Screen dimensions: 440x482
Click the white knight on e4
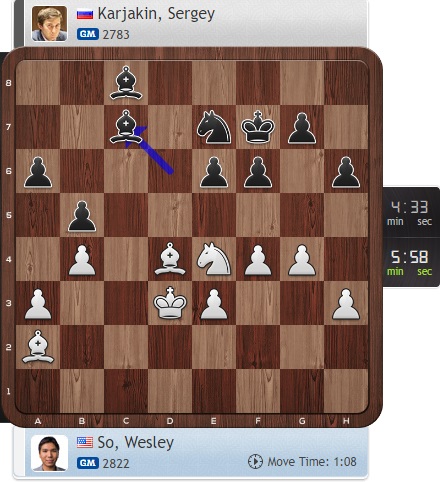[214, 259]
